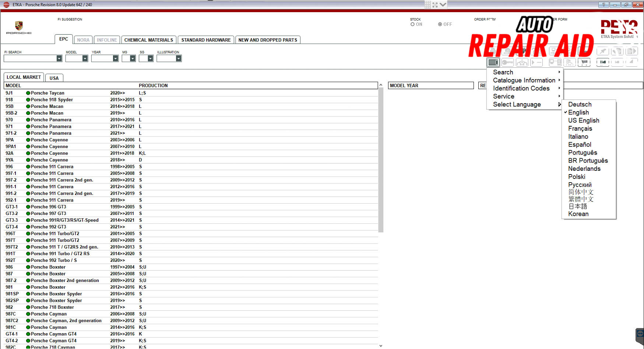Click the monitor-to-list toolbar icon
Image resolution: width=644 pixels, height=349 pixels.
pos(555,62)
